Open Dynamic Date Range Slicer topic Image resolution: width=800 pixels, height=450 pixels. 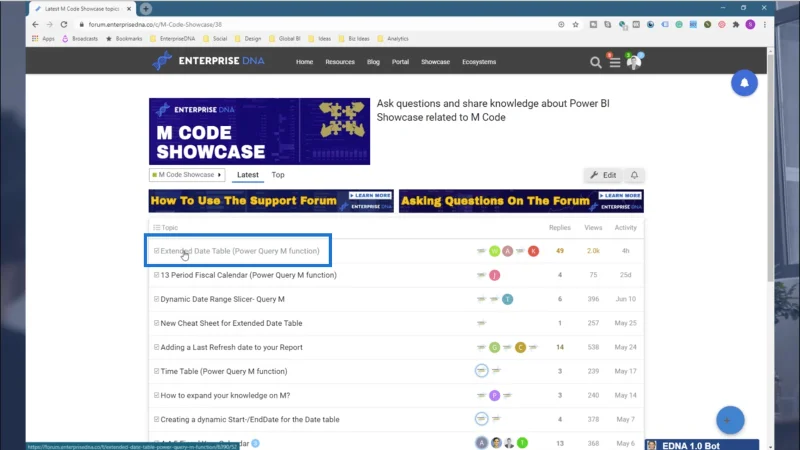point(222,299)
